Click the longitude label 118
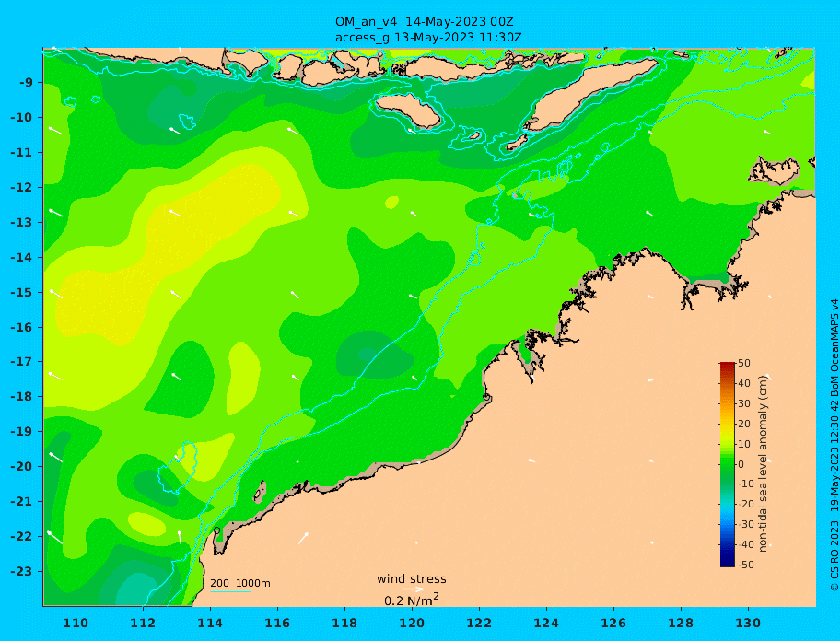The image size is (840, 641). tap(344, 624)
